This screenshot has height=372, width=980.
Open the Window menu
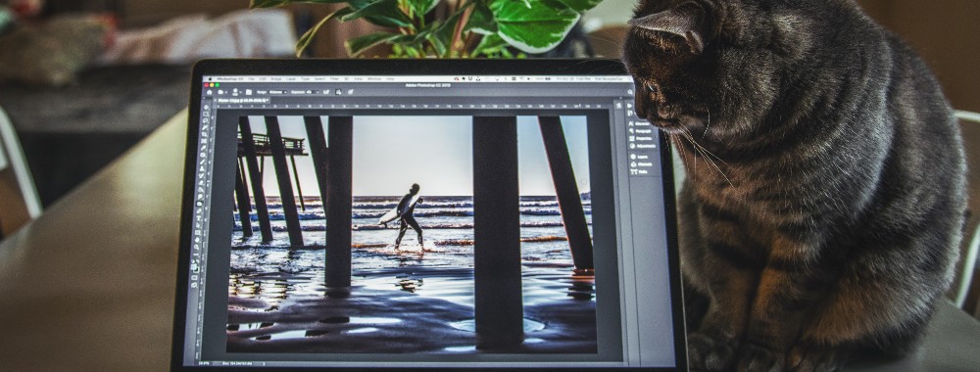[x=374, y=79]
